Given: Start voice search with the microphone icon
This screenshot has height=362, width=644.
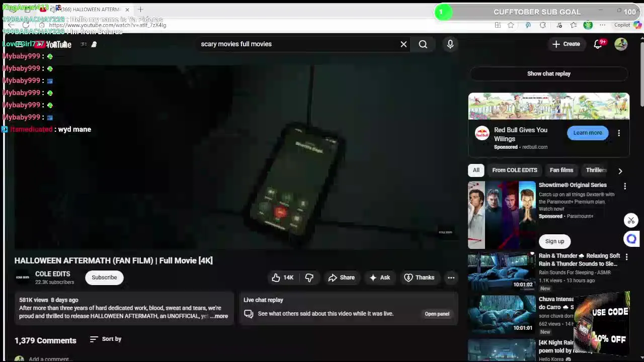Looking at the screenshot, I should point(450,44).
